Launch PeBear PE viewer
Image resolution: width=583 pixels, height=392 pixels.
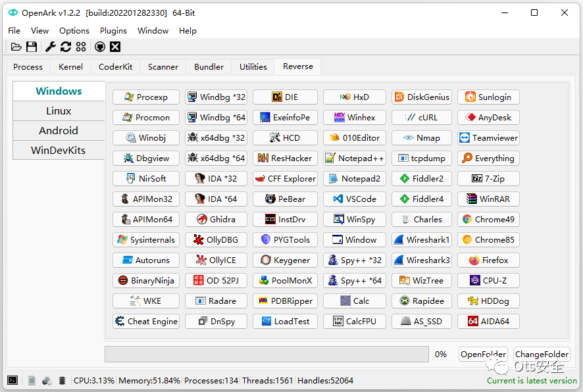pyautogui.click(x=285, y=199)
